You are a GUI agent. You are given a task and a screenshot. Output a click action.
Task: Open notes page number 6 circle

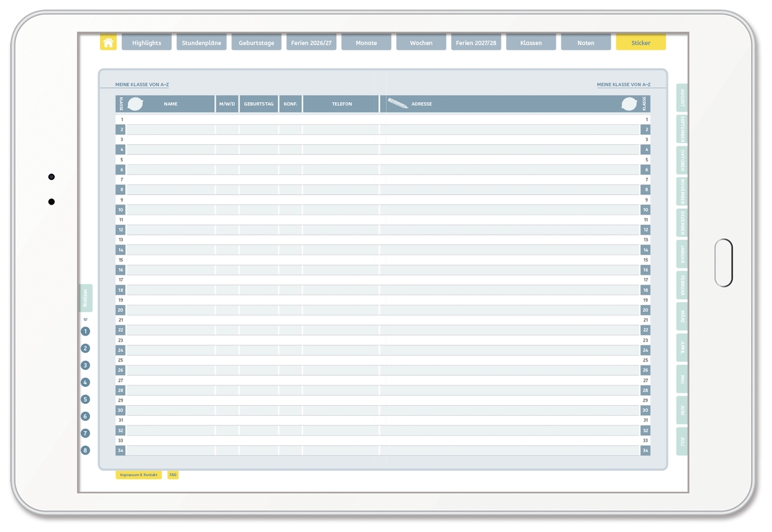point(85,417)
